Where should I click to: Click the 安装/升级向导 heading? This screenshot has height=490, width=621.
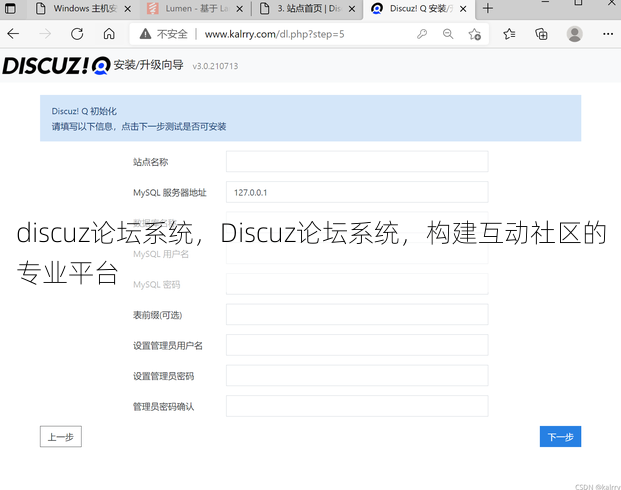tap(149, 65)
